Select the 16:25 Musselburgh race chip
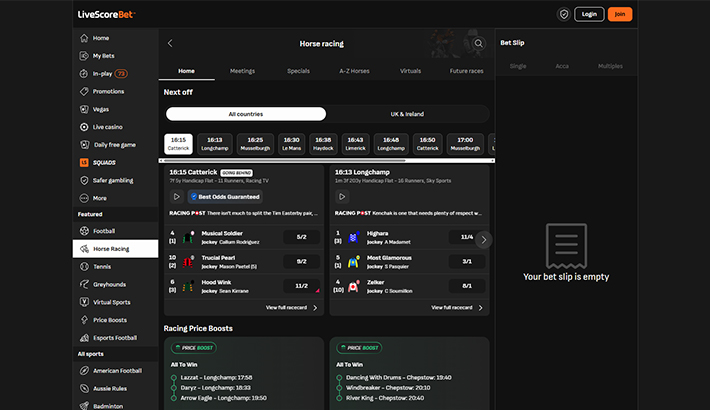 [255, 144]
